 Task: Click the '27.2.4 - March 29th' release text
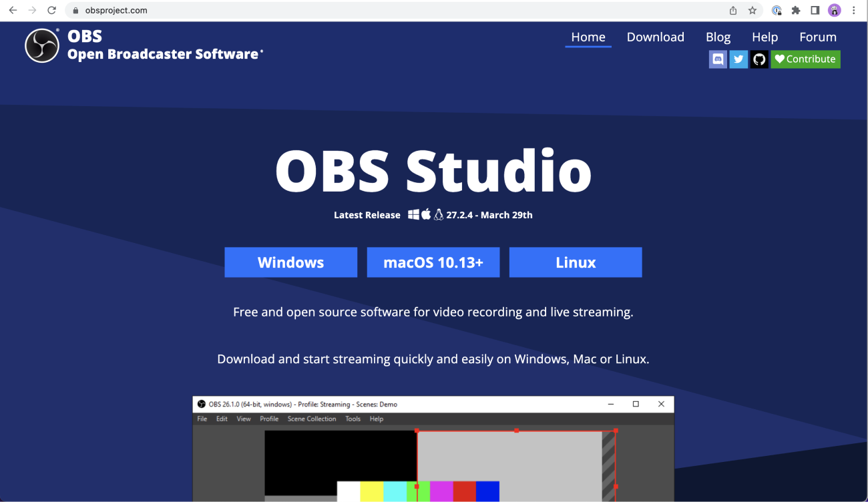tap(489, 215)
